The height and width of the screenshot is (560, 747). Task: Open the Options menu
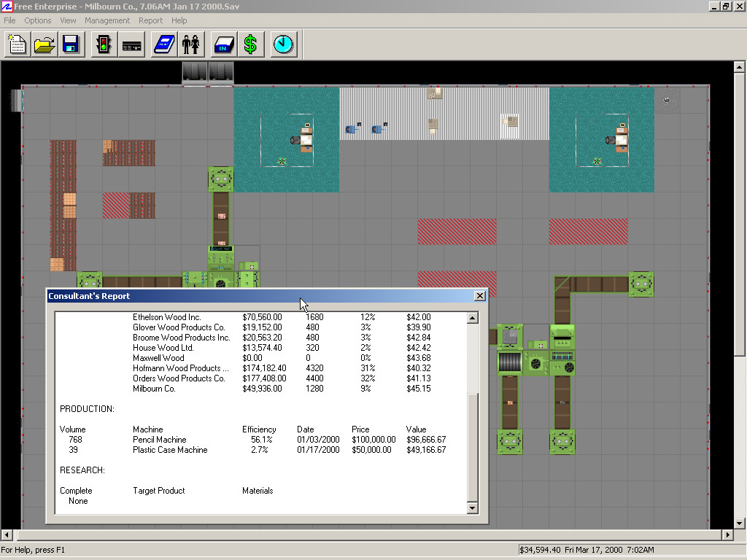38,20
